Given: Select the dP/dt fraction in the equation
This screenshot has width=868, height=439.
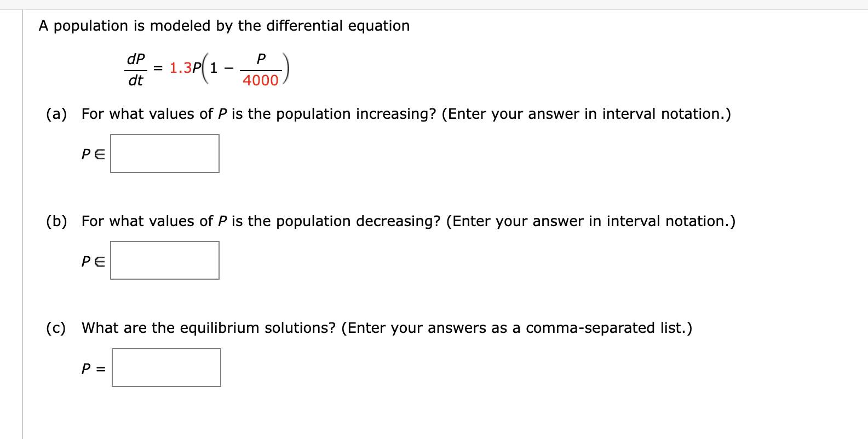Looking at the screenshot, I should pos(135,67).
